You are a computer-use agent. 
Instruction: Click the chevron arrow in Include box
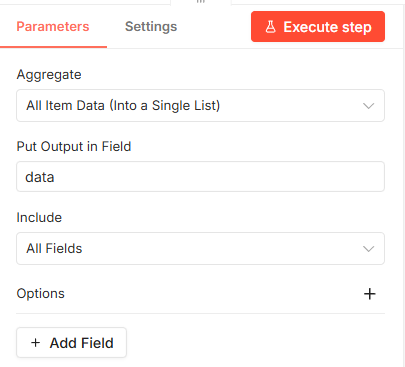click(368, 249)
